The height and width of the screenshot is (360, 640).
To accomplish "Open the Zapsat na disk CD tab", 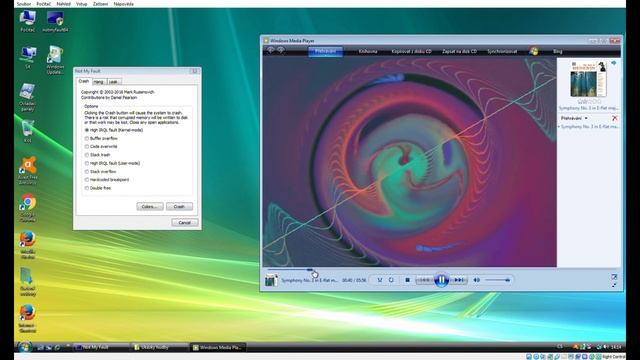I will (459, 51).
